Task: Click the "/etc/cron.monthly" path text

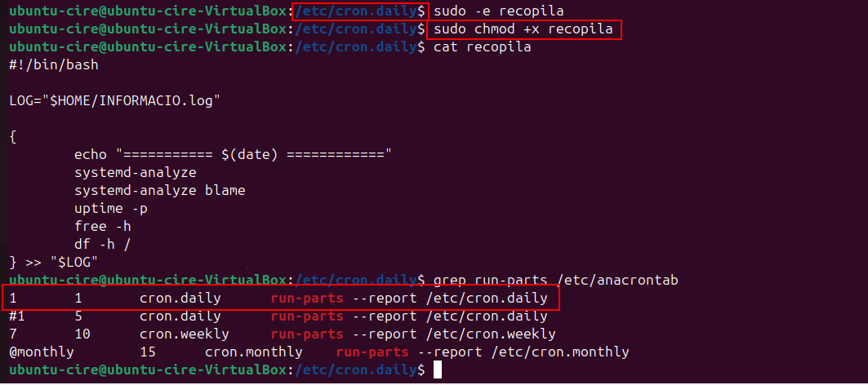Action: point(560,352)
